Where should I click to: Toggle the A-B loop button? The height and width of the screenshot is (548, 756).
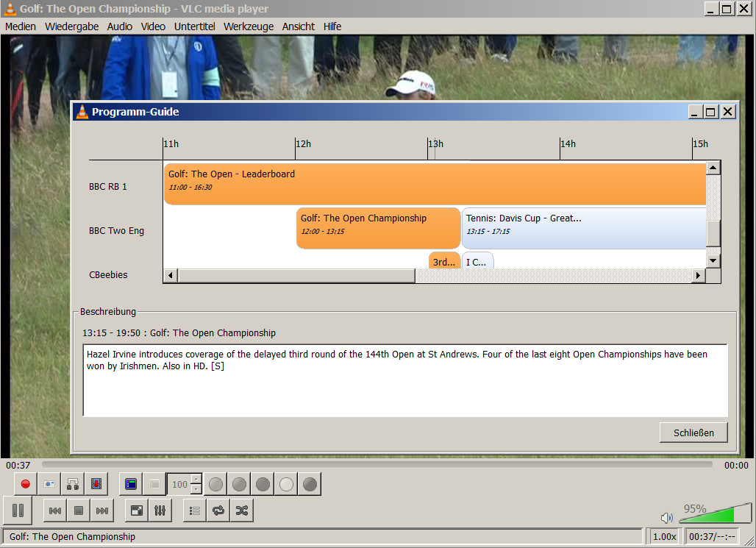point(73,484)
